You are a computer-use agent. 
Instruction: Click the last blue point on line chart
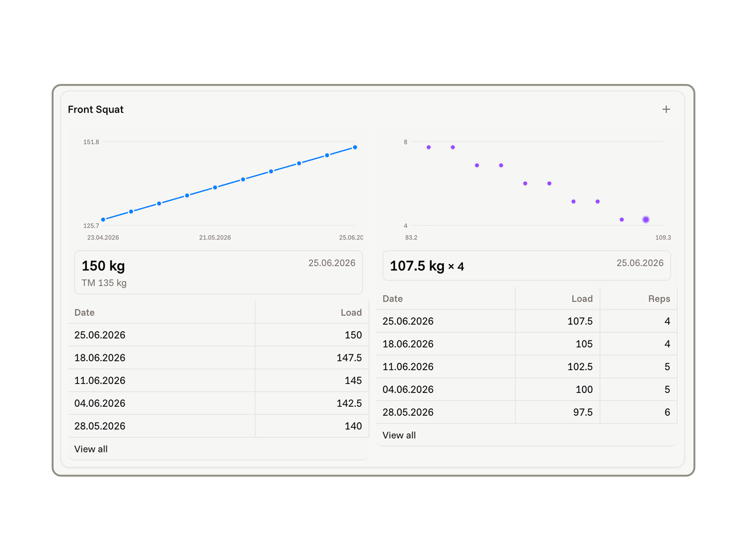point(355,147)
